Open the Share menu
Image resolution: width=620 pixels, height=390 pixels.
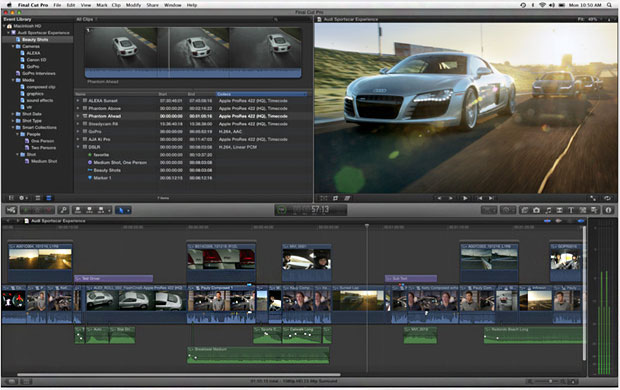pyautogui.click(x=152, y=5)
